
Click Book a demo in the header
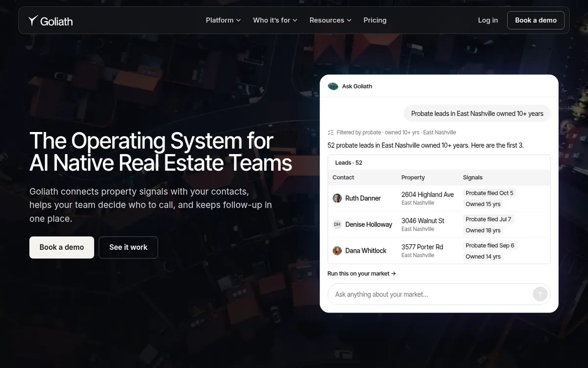click(536, 20)
